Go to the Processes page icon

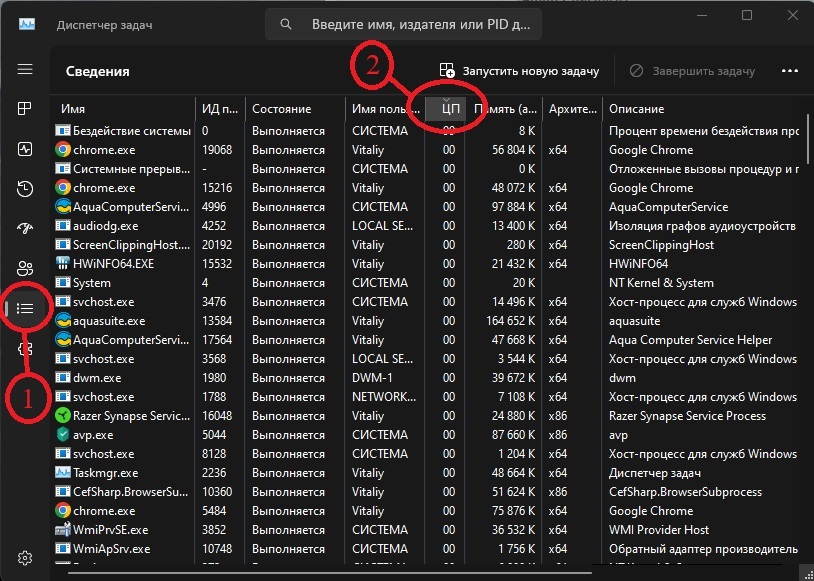[x=25, y=108]
